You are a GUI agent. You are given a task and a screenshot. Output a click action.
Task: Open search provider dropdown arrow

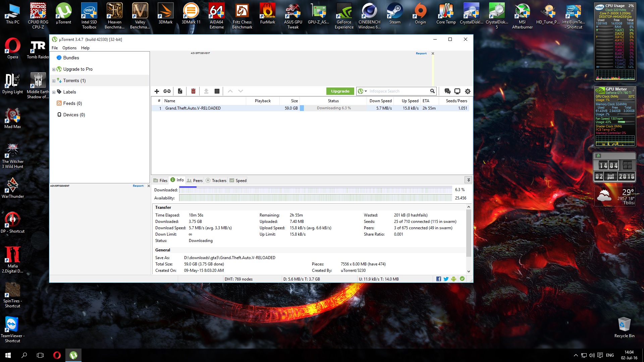[366, 91]
